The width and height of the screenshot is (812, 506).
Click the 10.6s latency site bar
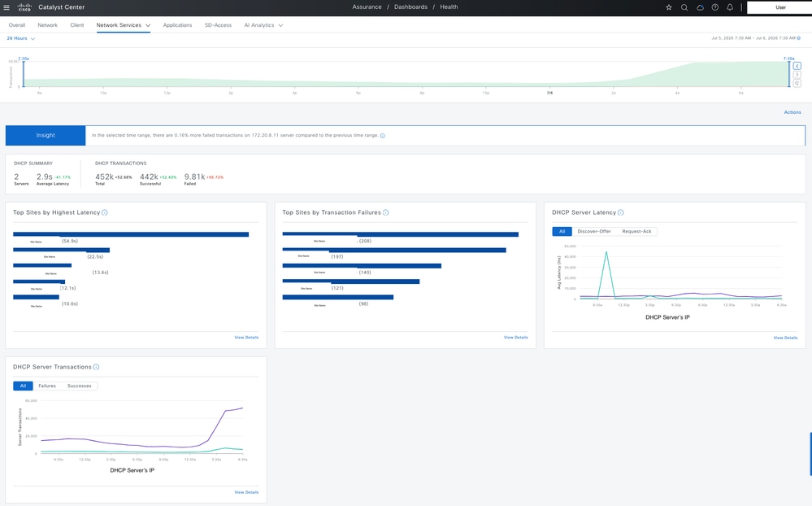pyautogui.click(x=37, y=297)
